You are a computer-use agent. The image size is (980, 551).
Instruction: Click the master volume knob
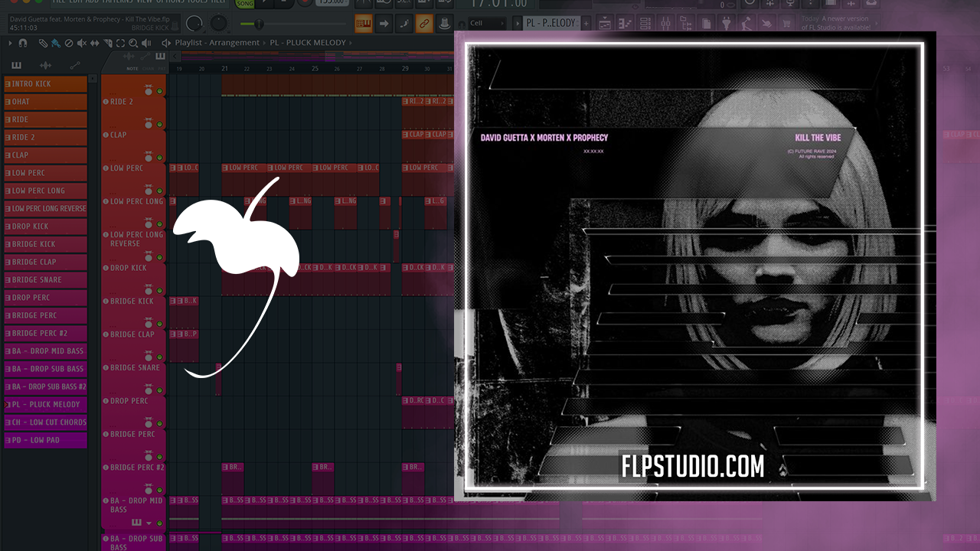(194, 24)
